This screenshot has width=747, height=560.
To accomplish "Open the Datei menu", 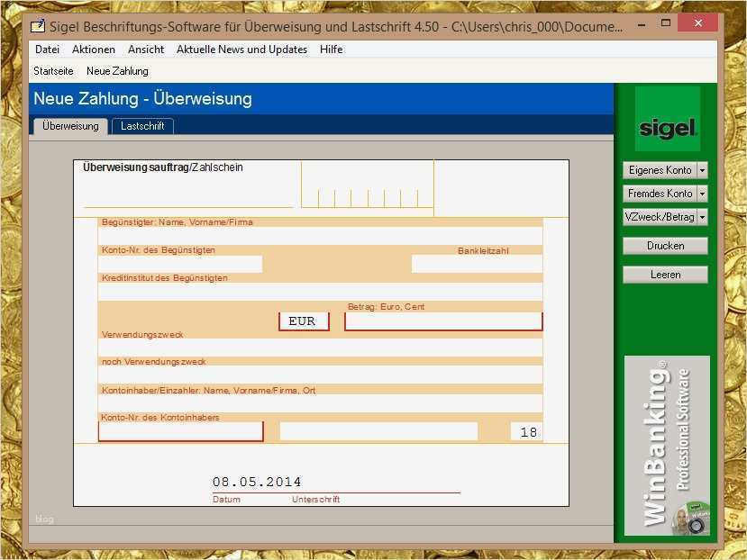I will [47, 50].
